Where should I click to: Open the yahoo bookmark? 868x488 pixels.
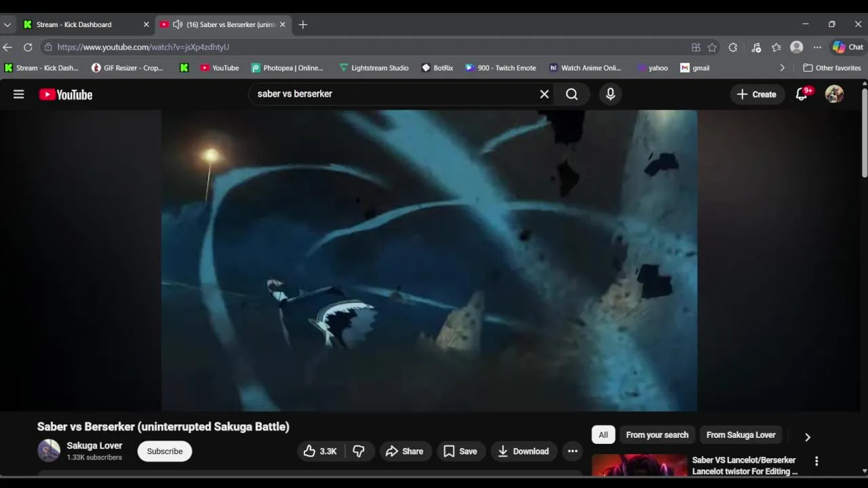(653, 68)
